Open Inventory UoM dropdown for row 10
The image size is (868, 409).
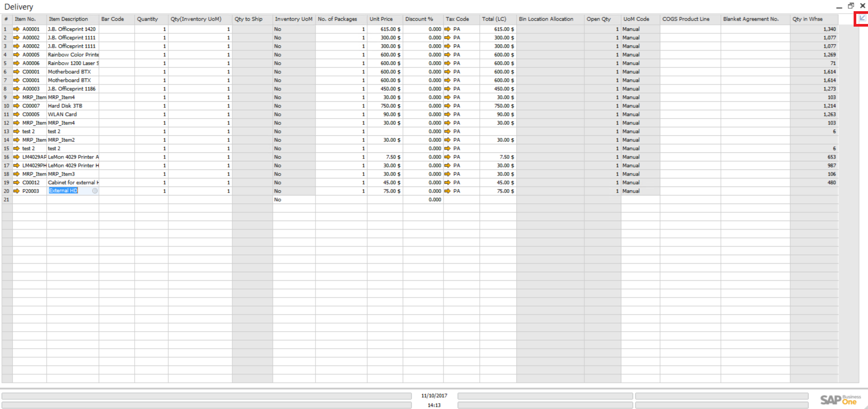click(293, 106)
